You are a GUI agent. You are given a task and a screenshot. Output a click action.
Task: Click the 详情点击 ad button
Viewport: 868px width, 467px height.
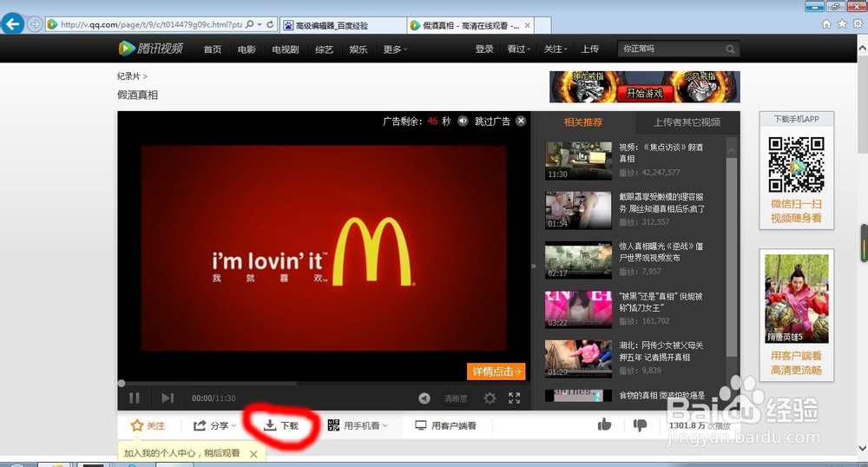496,372
